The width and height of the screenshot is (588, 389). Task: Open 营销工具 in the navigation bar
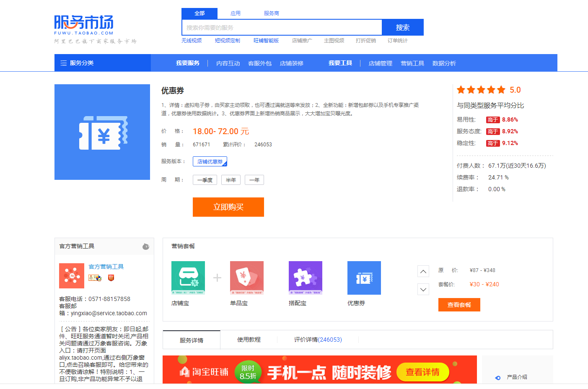[412, 63]
